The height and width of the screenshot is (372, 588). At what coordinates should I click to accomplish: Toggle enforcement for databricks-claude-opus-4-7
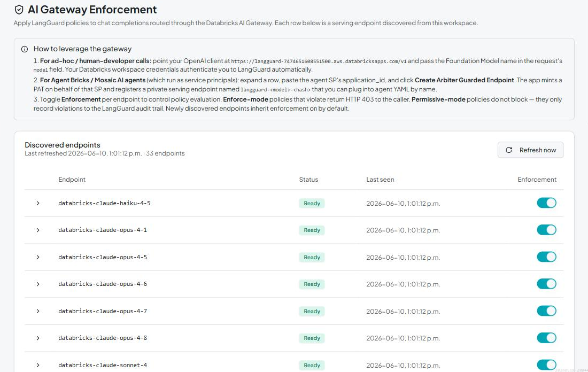(x=546, y=311)
